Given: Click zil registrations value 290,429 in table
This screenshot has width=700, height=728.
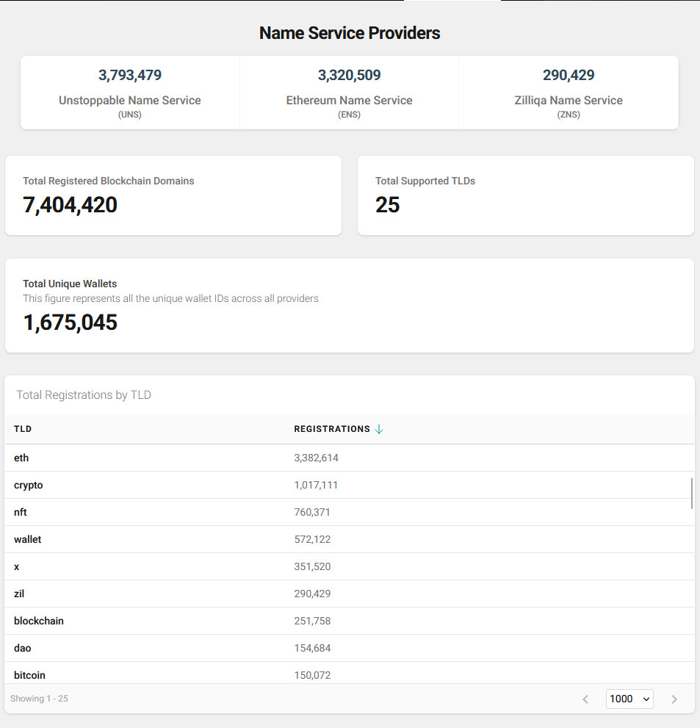Looking at the screenshot, I should [x=312, y=594].
